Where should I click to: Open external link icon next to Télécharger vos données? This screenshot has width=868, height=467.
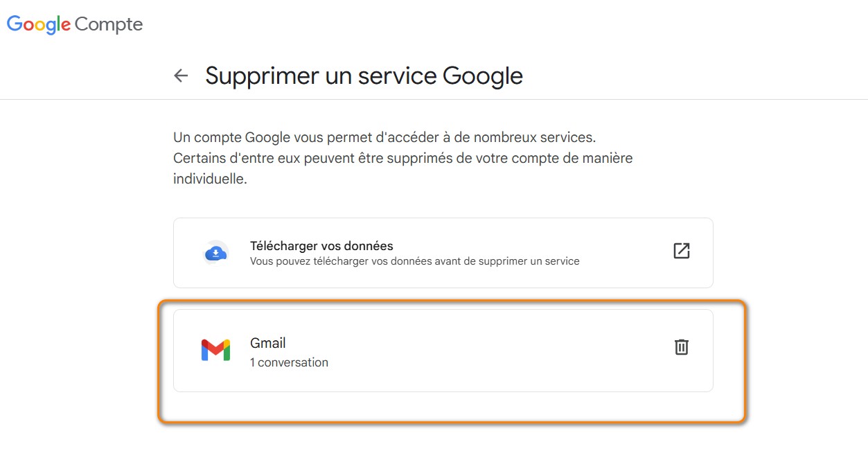click(681, 252)
